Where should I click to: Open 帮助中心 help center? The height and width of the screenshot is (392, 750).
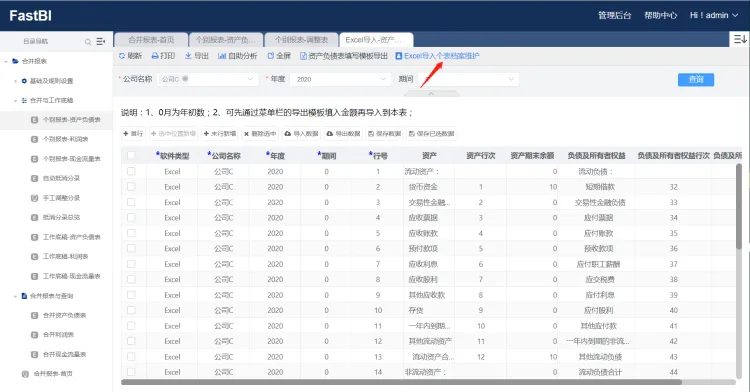(x=661, y=15)
